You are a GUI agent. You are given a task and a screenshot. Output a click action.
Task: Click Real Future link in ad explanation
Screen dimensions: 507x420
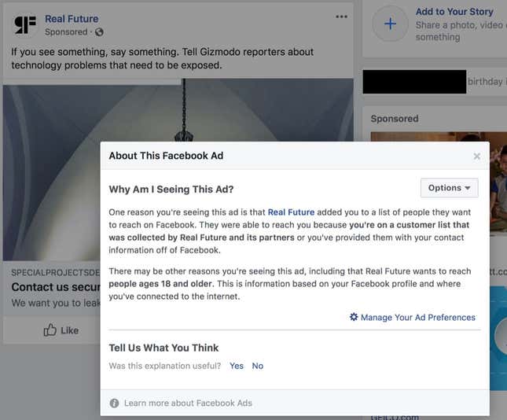291,212
